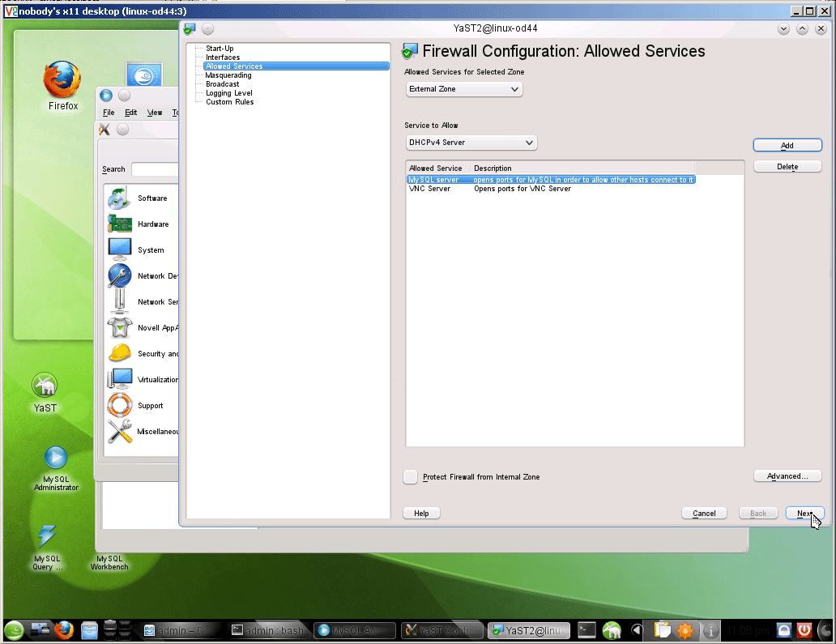Screen dimensions: 836x644
Task: Switch to MySQL Administrator taskbar entry
Action: [355, 631]
